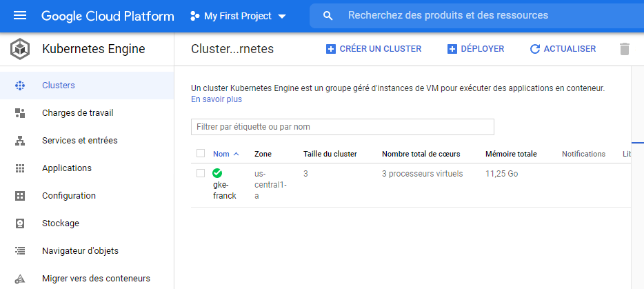
Task: Click the plus icon beside DÉPLOYER
Action: (x=452, y=50)
